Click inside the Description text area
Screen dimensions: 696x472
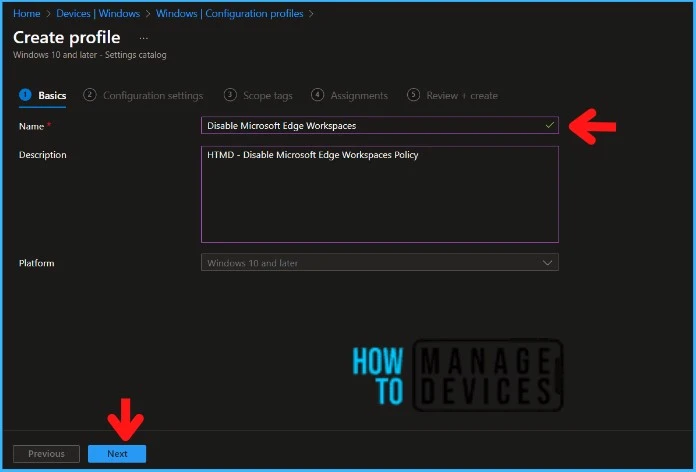pyautogui.click(x=380, y=194)
